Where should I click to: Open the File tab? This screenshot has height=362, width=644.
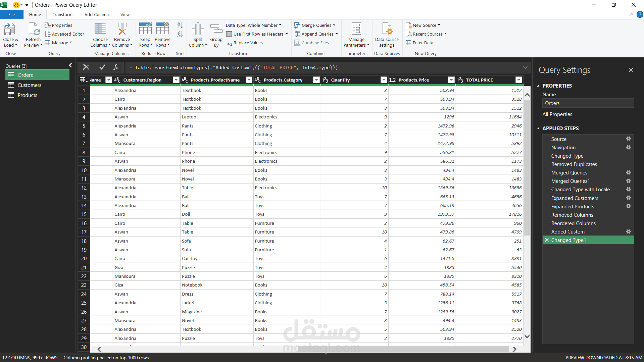point(12,14)
